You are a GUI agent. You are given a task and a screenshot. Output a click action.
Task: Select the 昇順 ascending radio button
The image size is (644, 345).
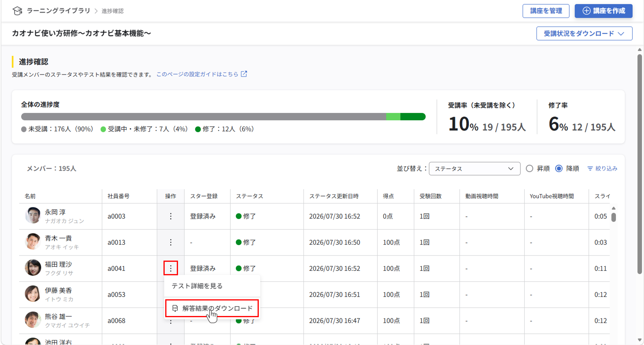point(529,168)
